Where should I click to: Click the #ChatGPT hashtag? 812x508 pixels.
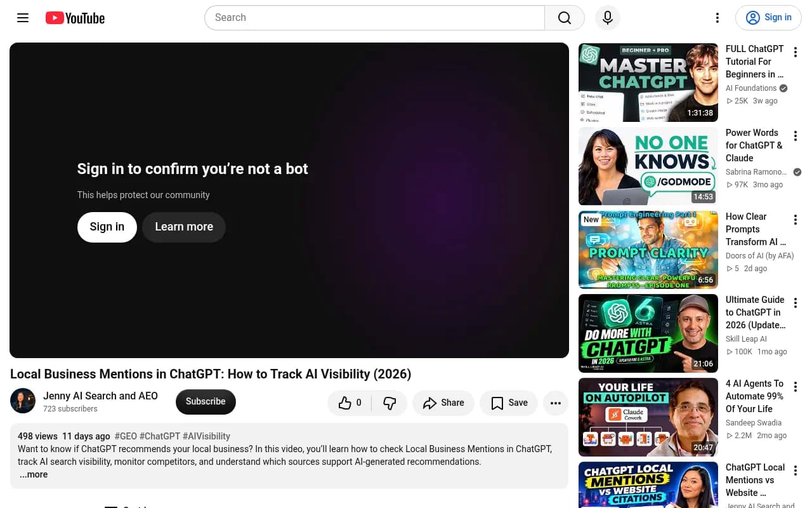(x=160, y=436)
